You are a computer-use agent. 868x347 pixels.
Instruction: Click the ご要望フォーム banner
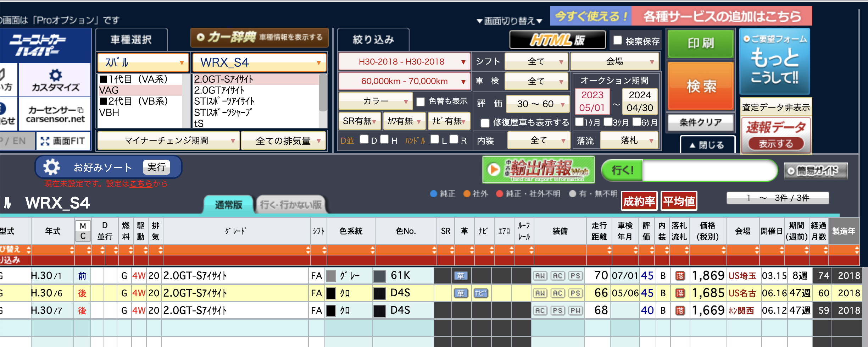775,61
